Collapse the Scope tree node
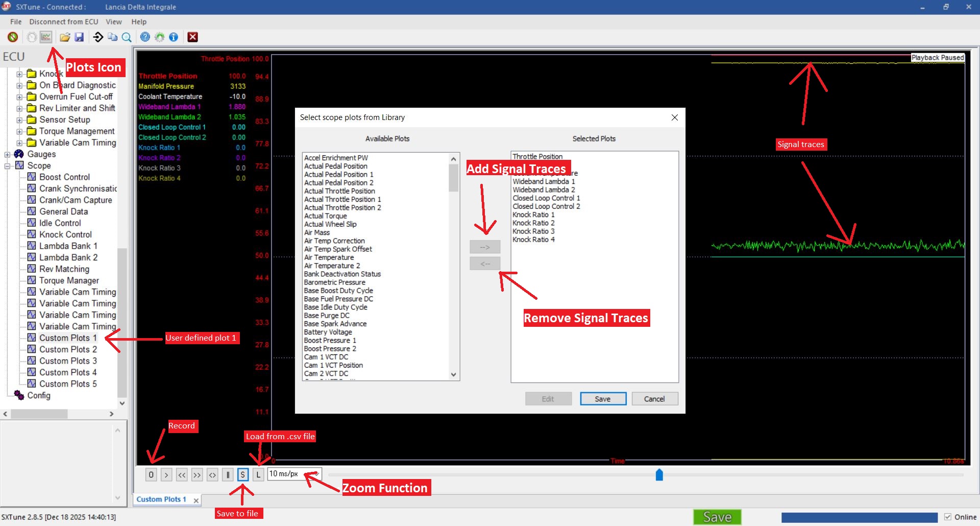980x526 pixels. [x=8, y=166]
